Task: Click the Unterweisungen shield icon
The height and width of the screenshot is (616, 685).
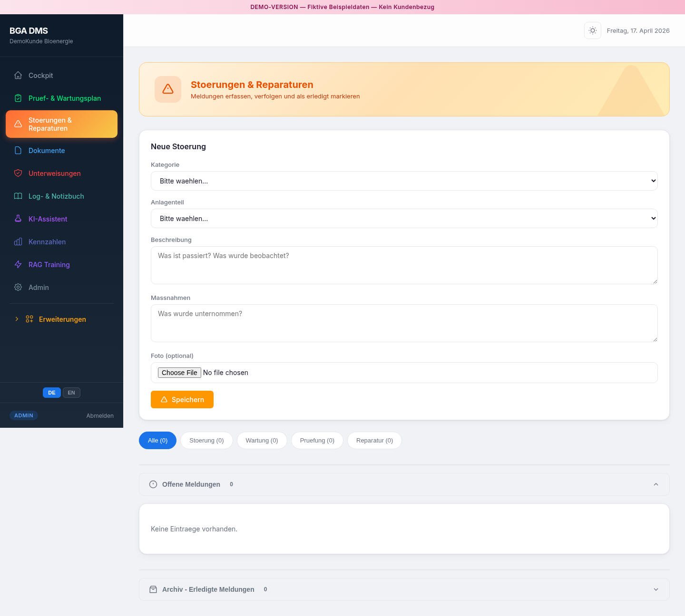Action: 18,173
